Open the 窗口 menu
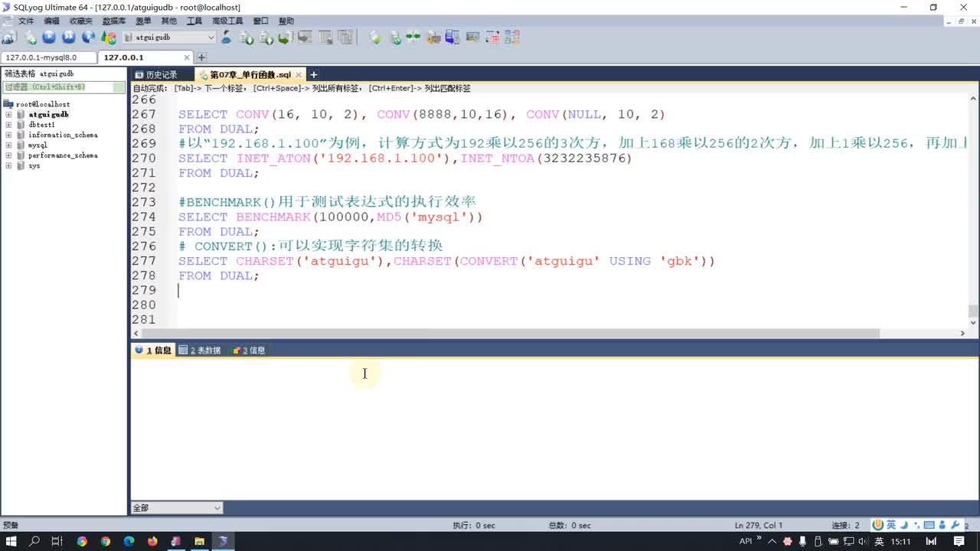The image size is (980, 551). click(260, 21)
